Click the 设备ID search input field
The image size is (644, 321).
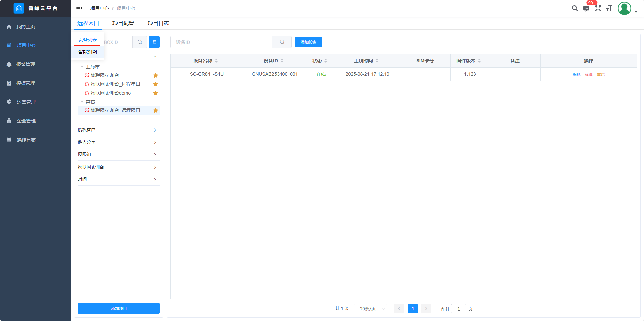coord(221,42)
